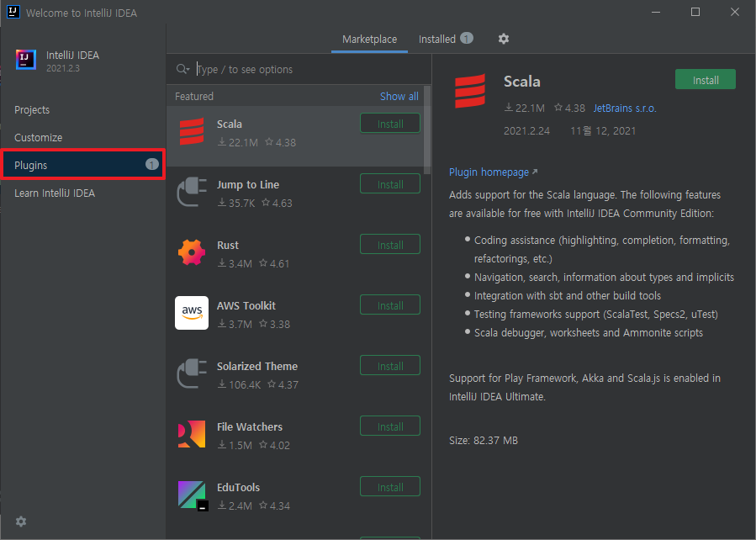
Task: Click the IntelliJ icon in the title bar
Action: tap(13, 12)
